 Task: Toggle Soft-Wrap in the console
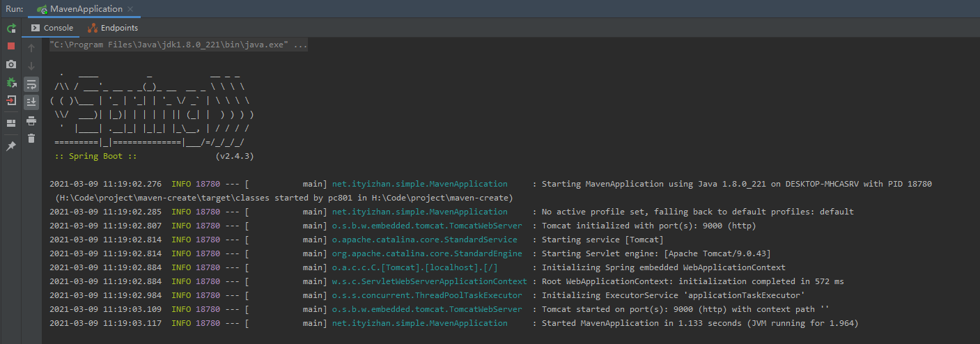click(31, 84)
